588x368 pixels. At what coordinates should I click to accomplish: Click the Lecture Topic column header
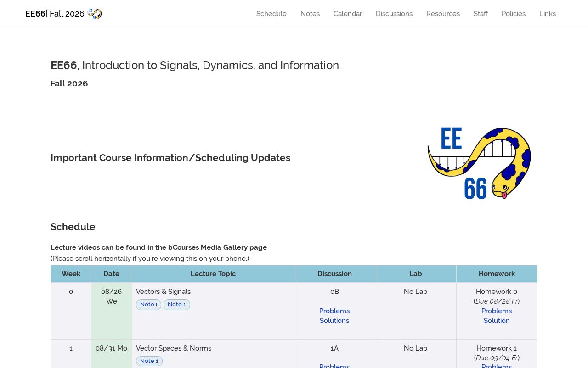point(213,274)
